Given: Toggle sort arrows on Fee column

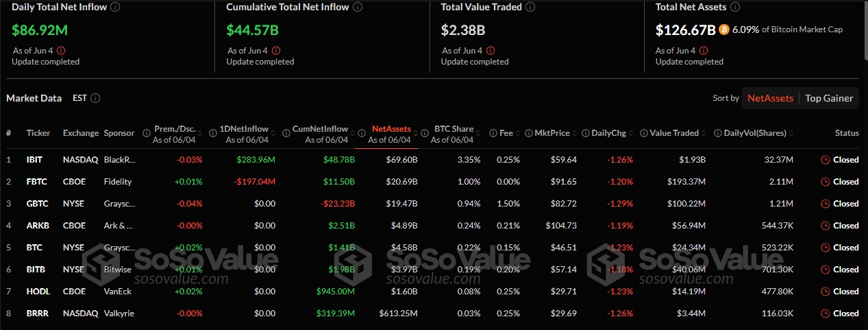Looking at the screenshot, I should [x=517, y=133].
